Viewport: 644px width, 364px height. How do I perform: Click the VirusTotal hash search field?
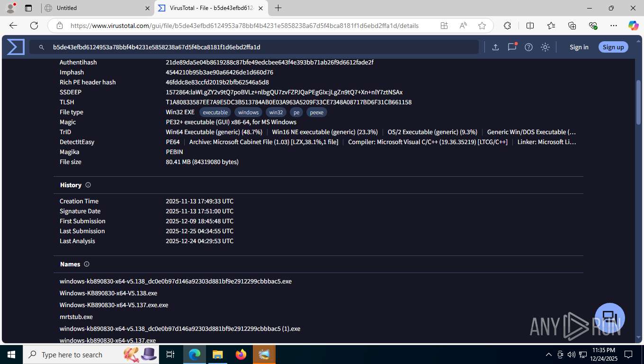pyautogui.click(x=254, y=47)
